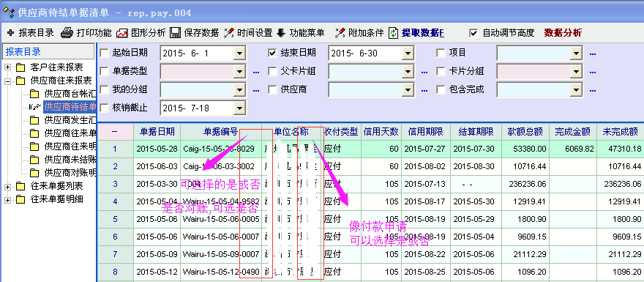Click the amount 236236.06 in 款额总额 column

(x=525, y=184)
